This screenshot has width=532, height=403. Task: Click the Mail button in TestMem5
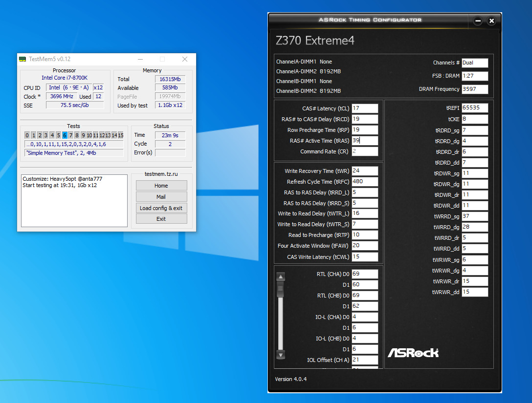pyautogui.click(x=161, y=197)
